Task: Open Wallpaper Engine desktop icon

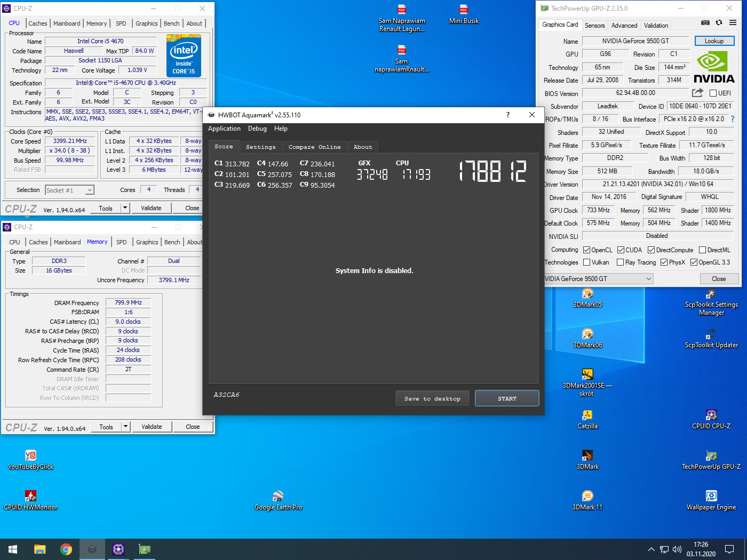Action: click(711, 501)
